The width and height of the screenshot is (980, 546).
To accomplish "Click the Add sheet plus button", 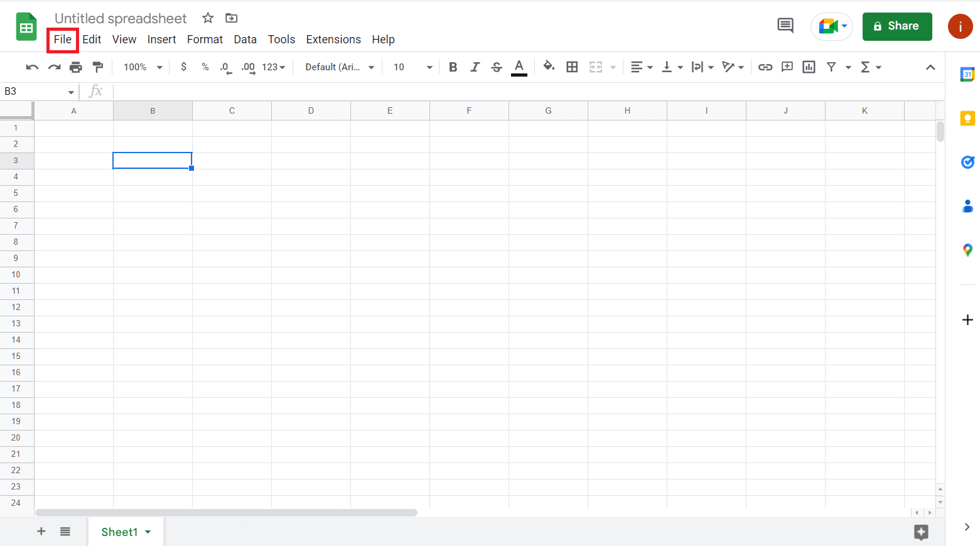I will [x=41, y=532].
